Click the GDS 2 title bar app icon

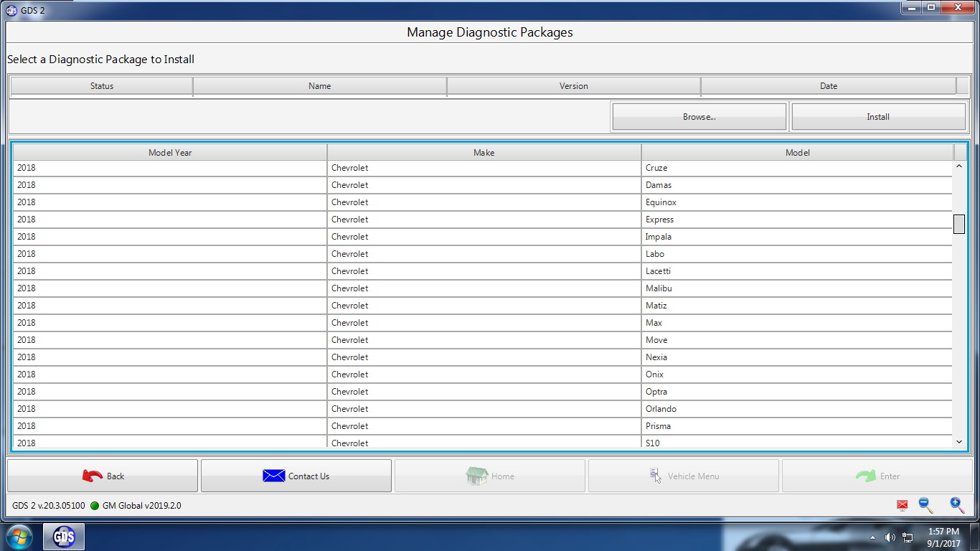coord(11,10)
